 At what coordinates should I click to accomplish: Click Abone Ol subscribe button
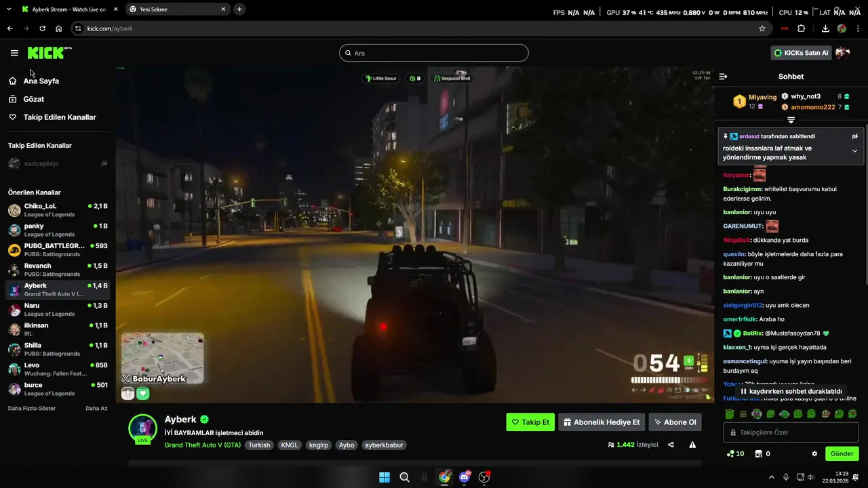tap(675, 422)
